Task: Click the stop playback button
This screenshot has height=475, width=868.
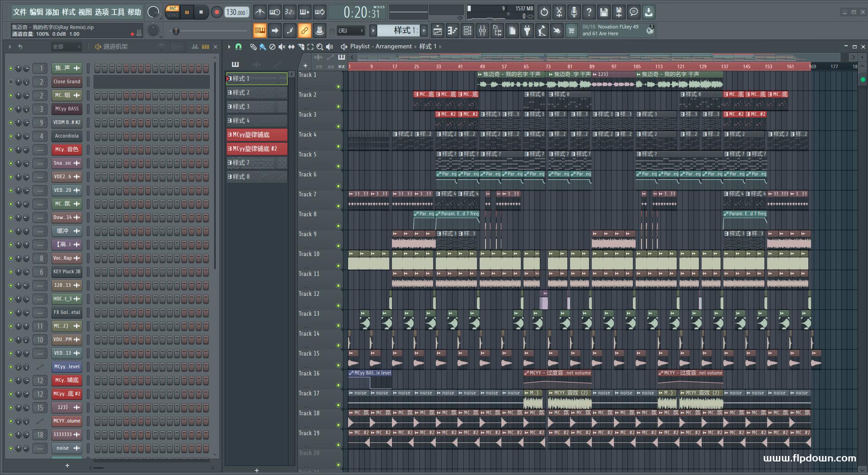Action: tap(201, 12)
